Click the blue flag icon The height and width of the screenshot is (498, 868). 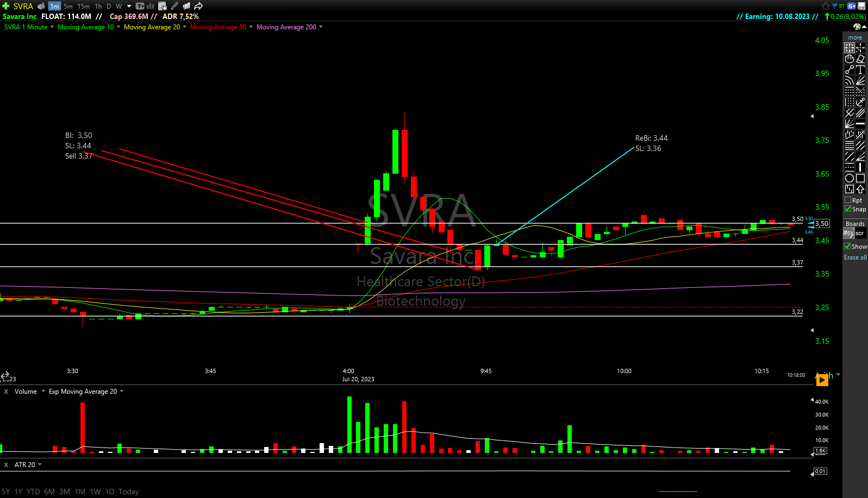click(x=834, y=6)
